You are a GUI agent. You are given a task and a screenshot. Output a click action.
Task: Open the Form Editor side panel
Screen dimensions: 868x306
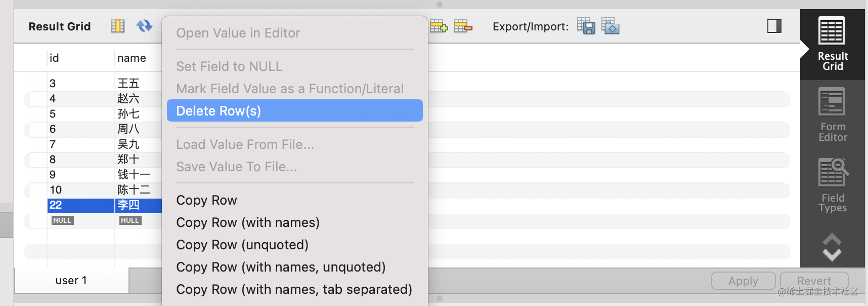832,115
